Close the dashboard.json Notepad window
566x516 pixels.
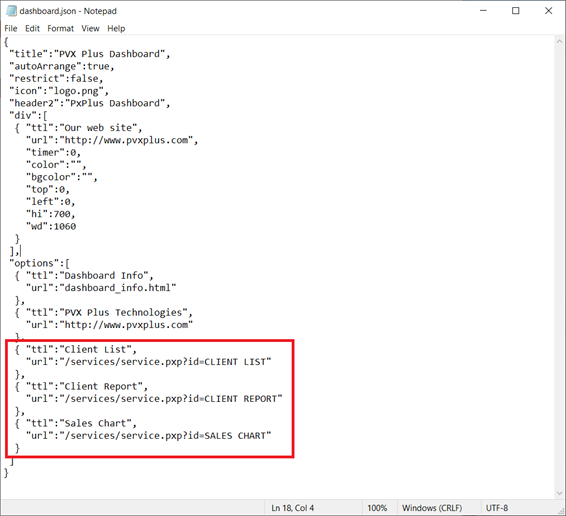tap(549, 11)
